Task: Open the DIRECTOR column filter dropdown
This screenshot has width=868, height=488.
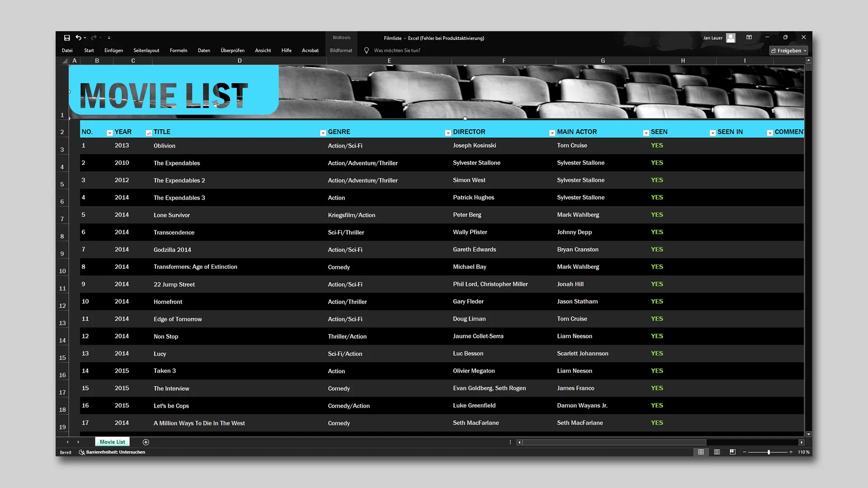Action: [x=552, y=133]
